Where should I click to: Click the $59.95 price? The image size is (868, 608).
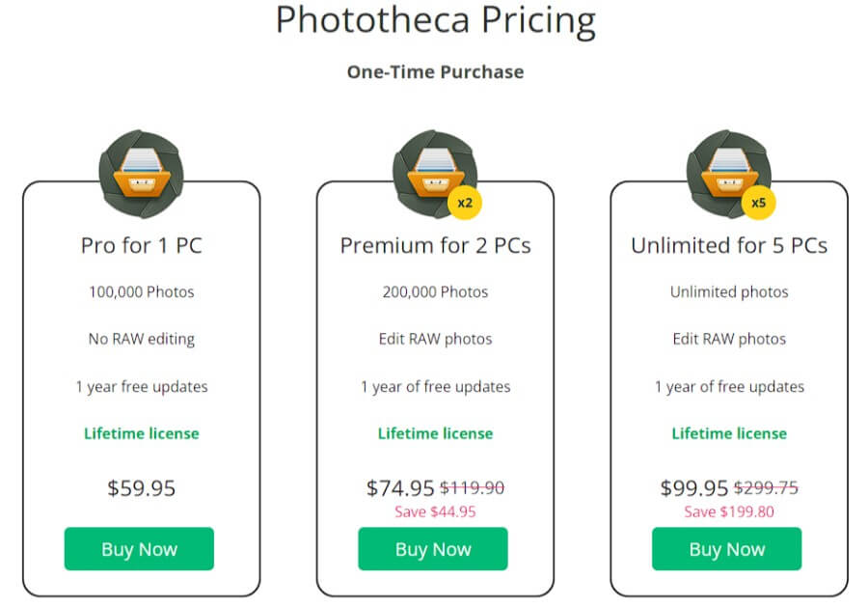coord(141,488)
